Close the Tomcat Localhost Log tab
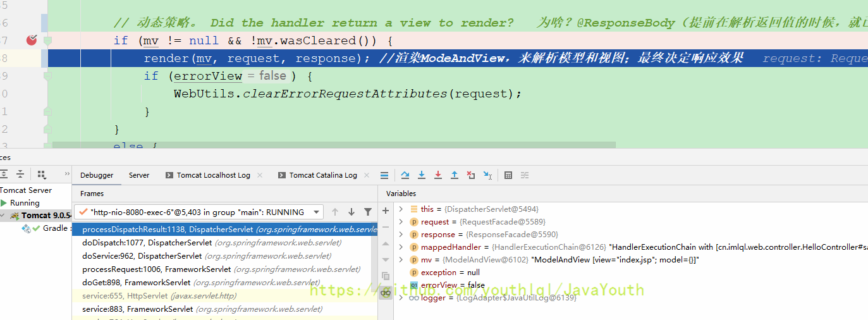 point(258,175)
